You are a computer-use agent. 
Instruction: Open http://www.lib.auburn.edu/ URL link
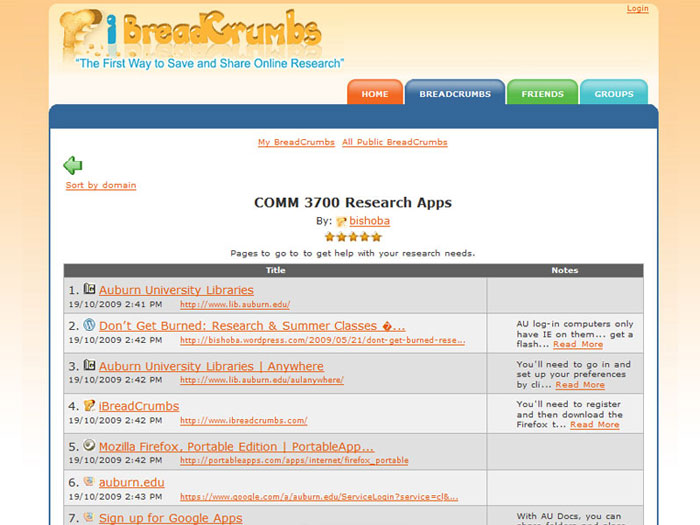pos(235,304)
